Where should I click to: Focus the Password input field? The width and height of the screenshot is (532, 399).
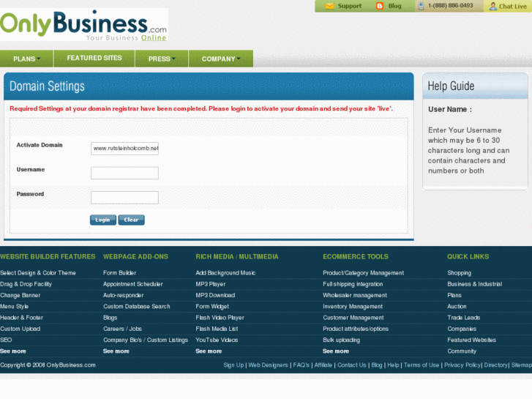pos(124,198)
